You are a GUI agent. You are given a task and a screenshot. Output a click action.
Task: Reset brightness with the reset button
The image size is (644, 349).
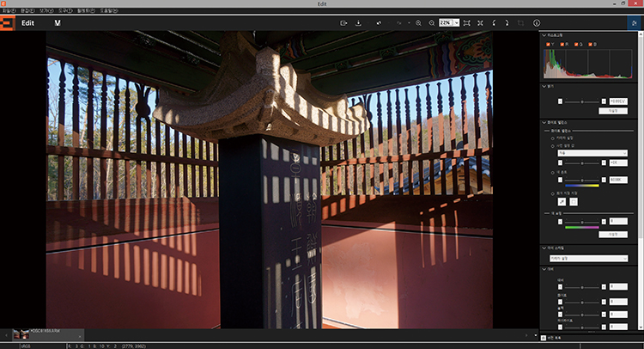point(613,111)
